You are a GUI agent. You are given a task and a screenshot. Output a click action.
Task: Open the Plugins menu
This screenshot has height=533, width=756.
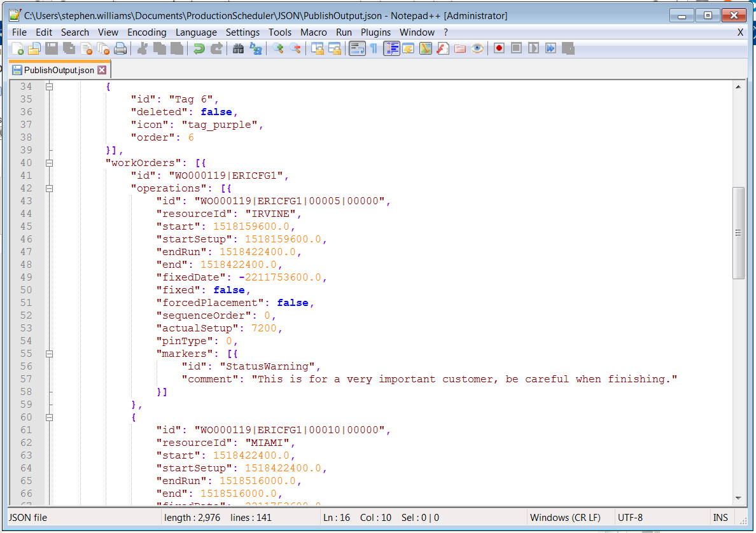(x=375, y=32)
